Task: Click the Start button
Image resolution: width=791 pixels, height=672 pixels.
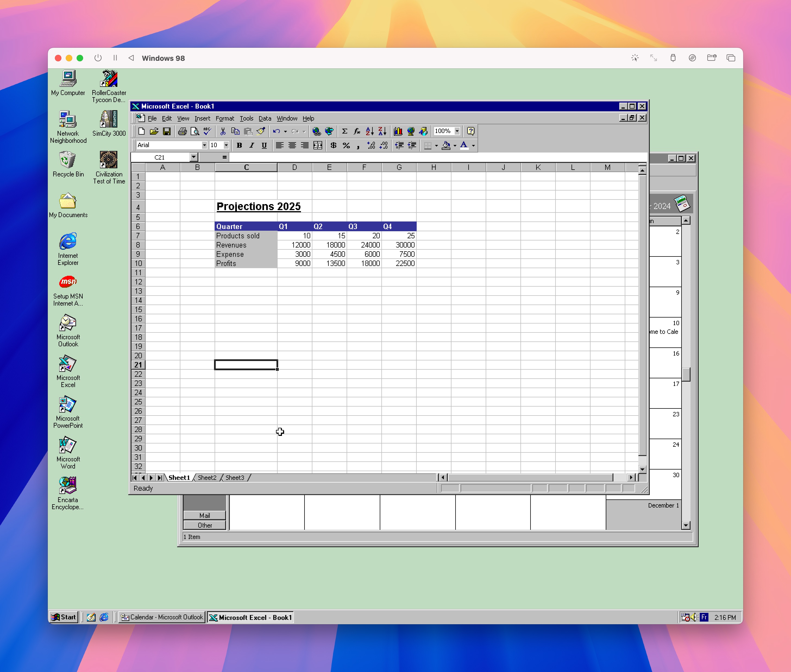Action: coord(64,617)
